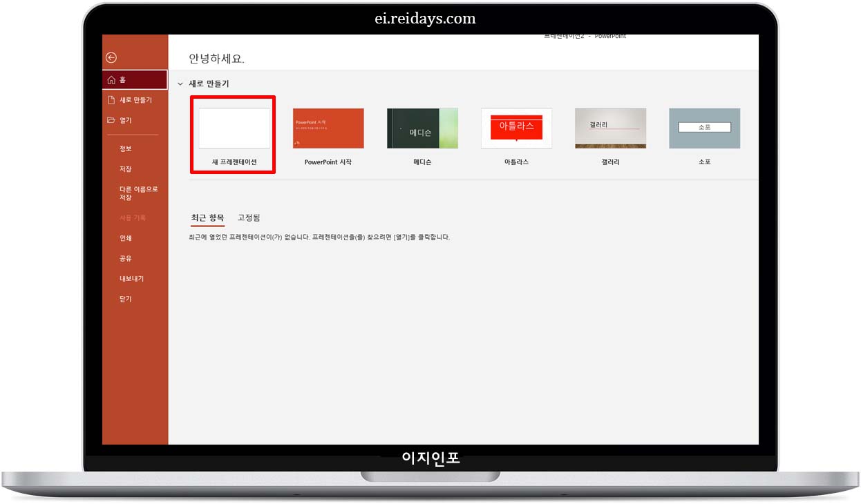Open 새로 만들기 (New) from the sidebar

(x=131, y=99)
